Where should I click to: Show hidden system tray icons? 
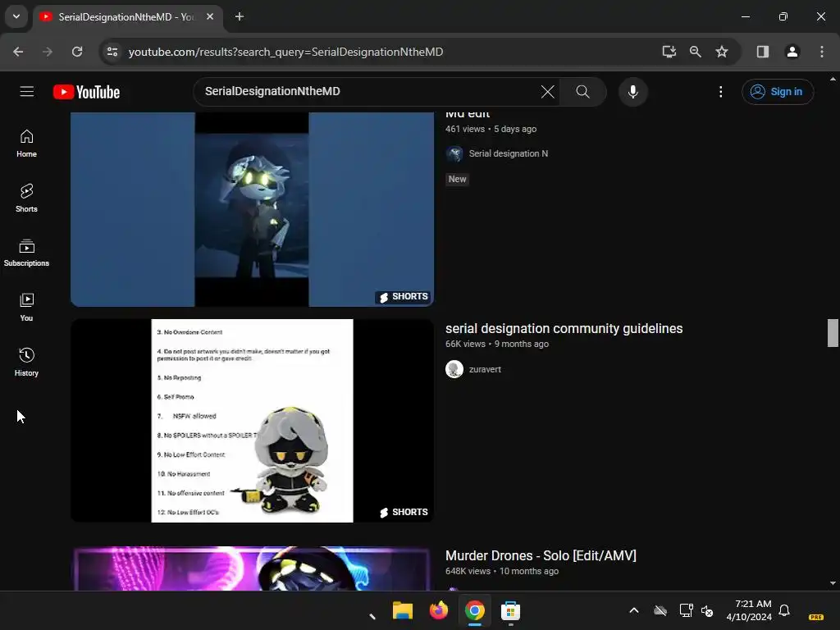[634, 610]
